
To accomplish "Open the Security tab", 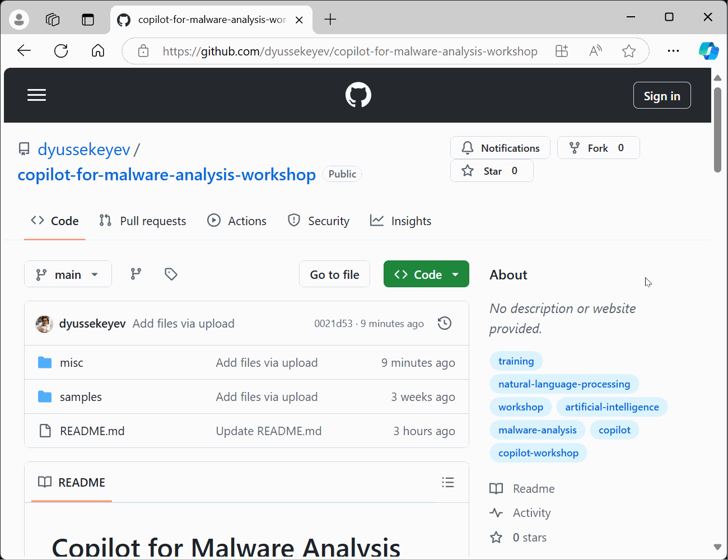I will pos(318,221).
